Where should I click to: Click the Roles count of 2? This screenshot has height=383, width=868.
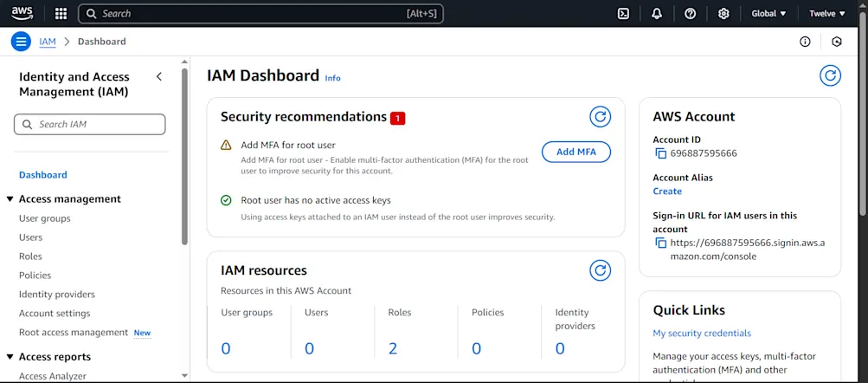pyautogui.click(x=393, y=348)
